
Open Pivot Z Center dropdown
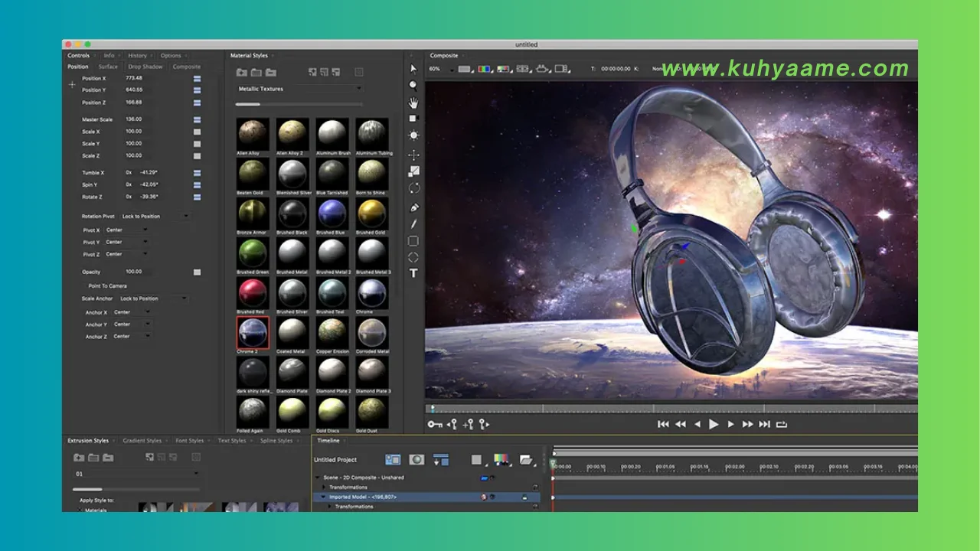126,254
